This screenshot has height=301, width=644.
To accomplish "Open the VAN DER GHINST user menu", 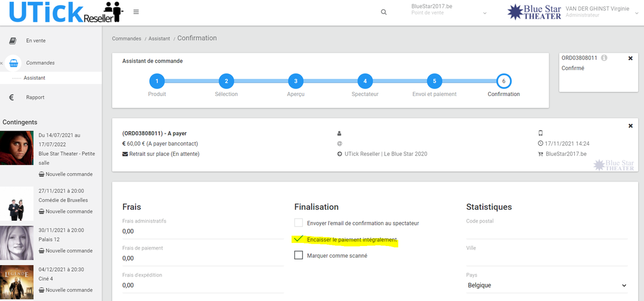I will pyautogui.click(x=636, y=13).
